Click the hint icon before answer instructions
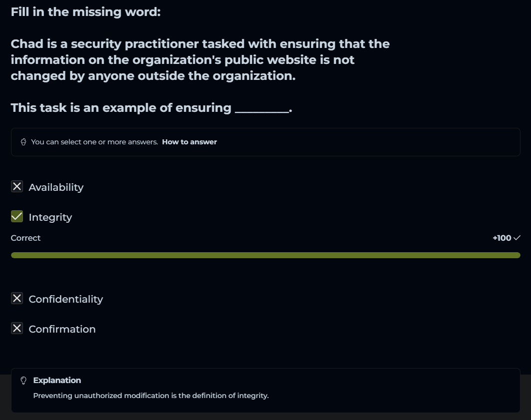 pyautogui.click(x=23, y=142)
